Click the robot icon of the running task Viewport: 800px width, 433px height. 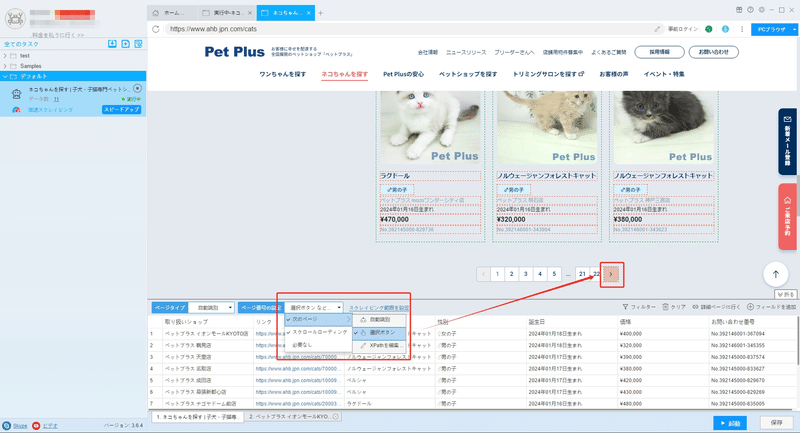click(16, 94)
